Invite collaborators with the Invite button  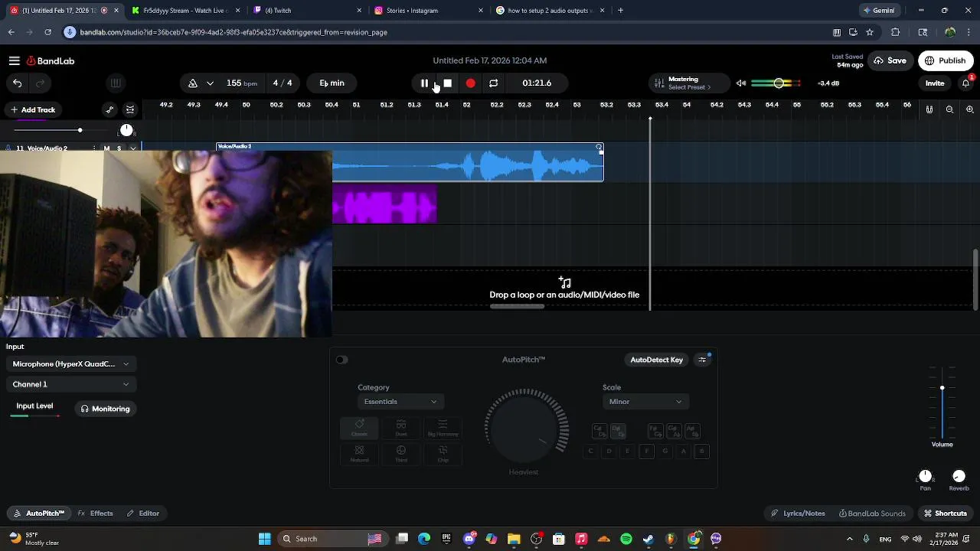pyautogui.click(x=935, y=83)
